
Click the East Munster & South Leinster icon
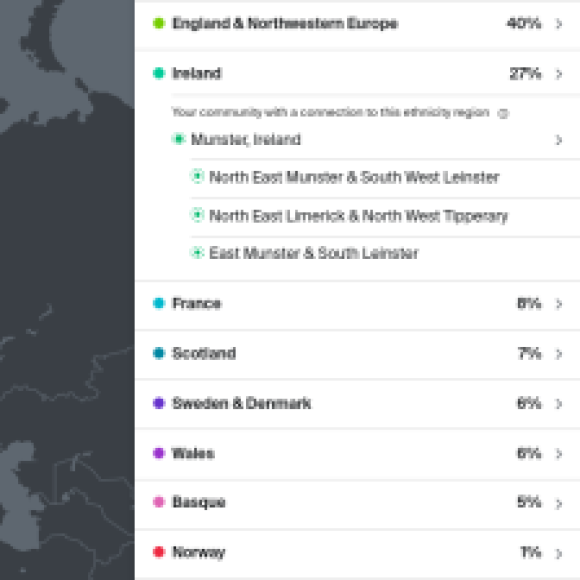pos(197,253)
